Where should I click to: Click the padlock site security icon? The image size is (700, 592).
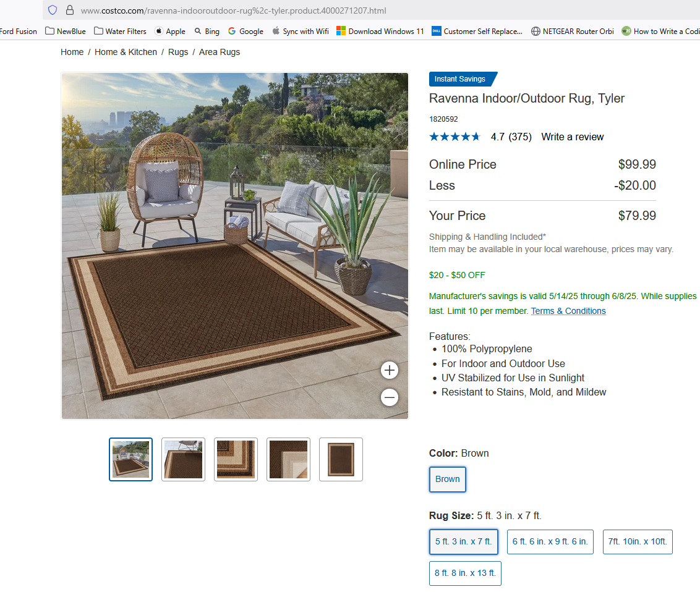pos(70,10)
